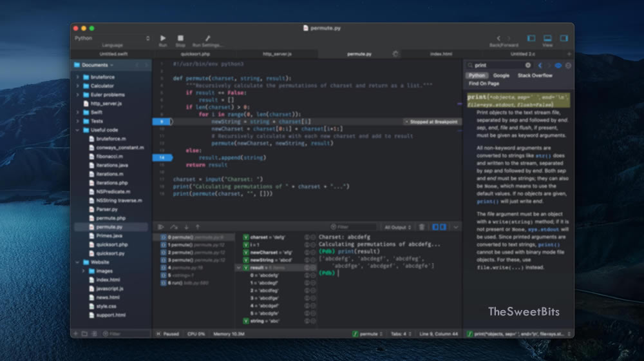Image resolution: width=644 pixels, height=361 pixels.
Task: Open the permute.py tab settings gear
Action: point(395,54)
